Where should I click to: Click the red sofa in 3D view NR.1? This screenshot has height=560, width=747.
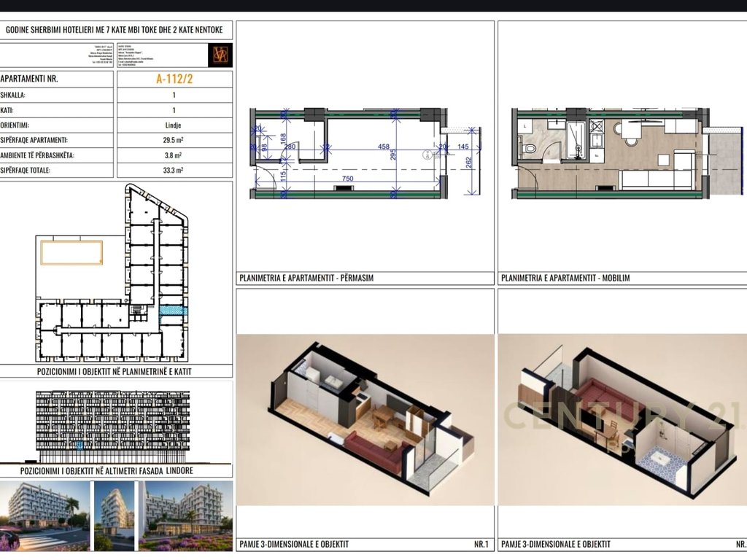click(371, 450)
